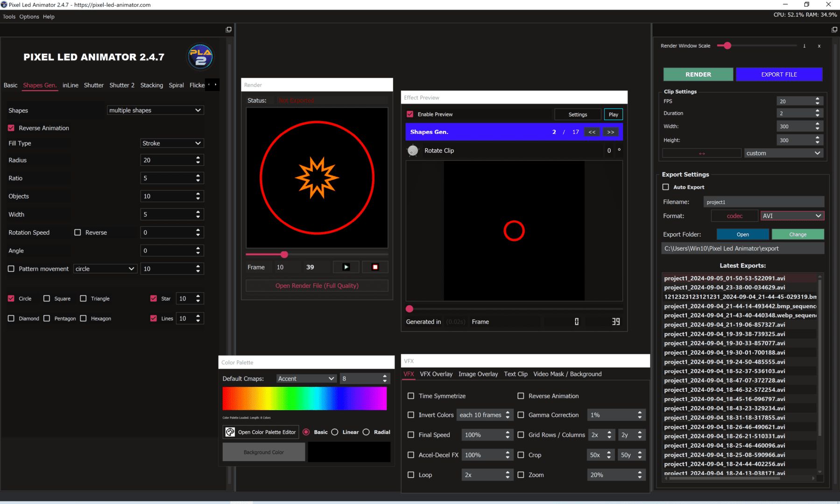The image size is (840, 504).
Task: Switch to the Basic tab
Action: pyautogui.click(x=10, y=85)
